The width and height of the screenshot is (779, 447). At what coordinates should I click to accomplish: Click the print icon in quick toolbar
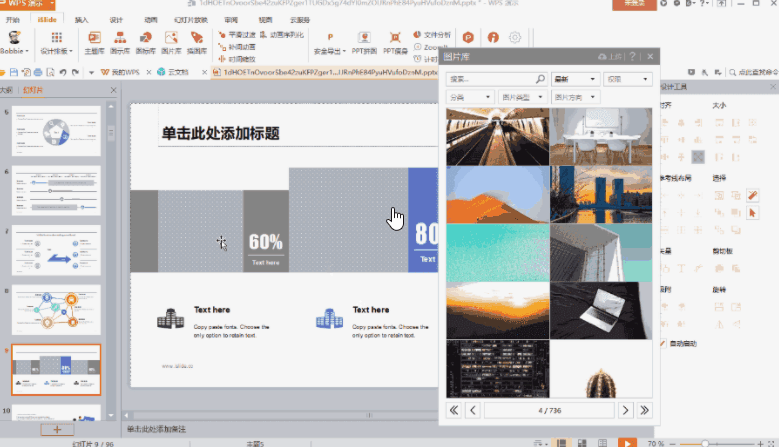(38, 72)
